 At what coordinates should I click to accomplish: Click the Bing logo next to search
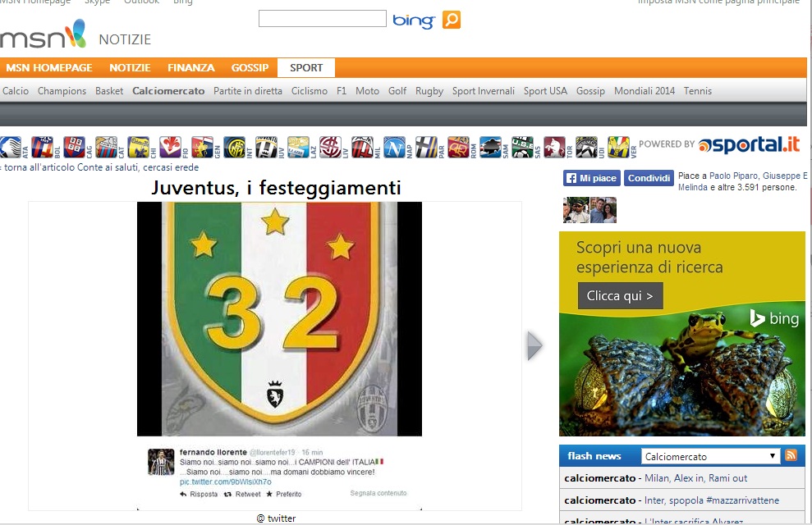pyautogui.click(x=414, y=21)
